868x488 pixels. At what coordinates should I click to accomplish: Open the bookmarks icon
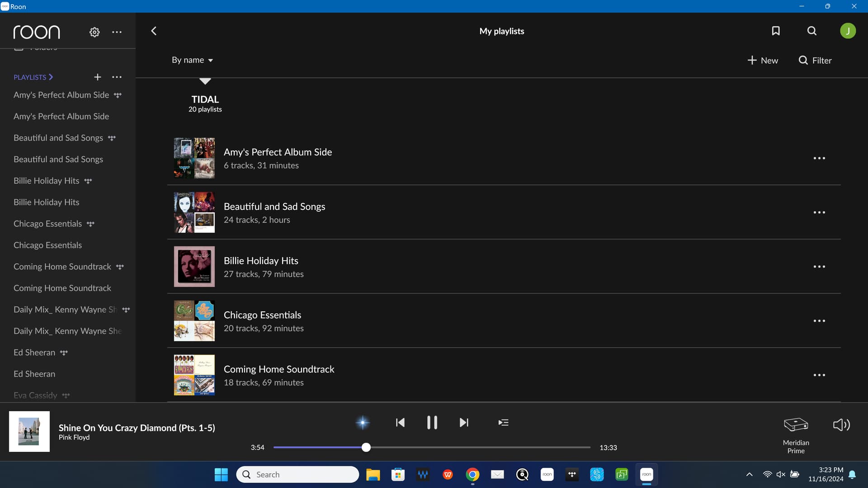click(x=776, y=31)
